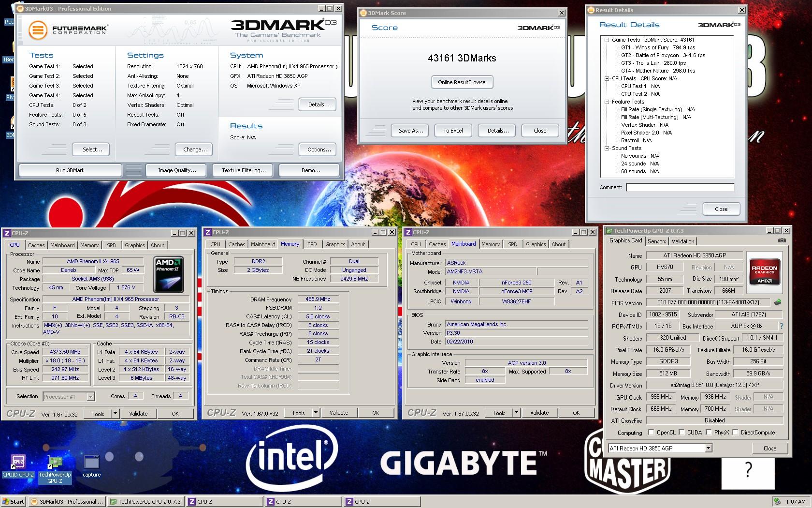The image size is (812, 508).
Task: Select Pixel Shader 2.0 tree item
Action: (646, 133)
